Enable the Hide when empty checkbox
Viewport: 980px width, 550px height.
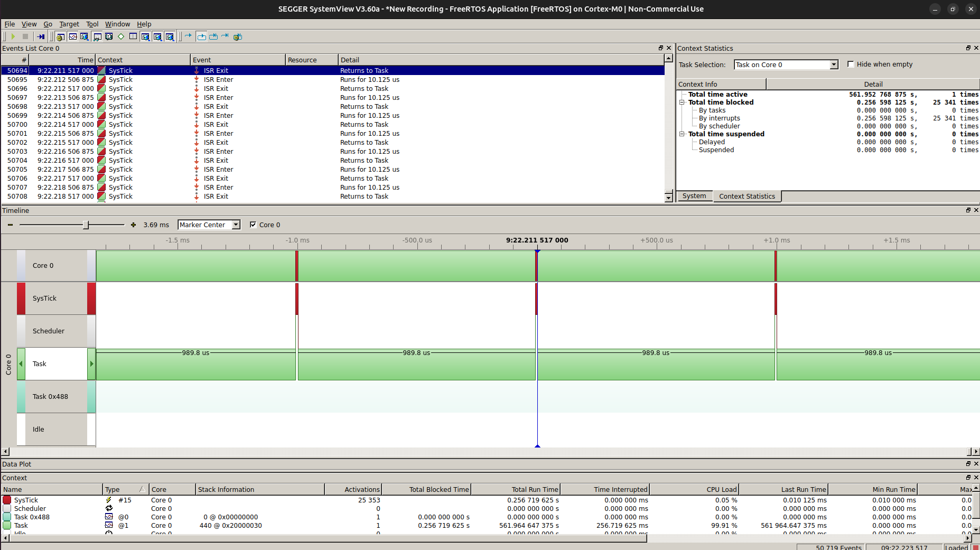[851, 64]
